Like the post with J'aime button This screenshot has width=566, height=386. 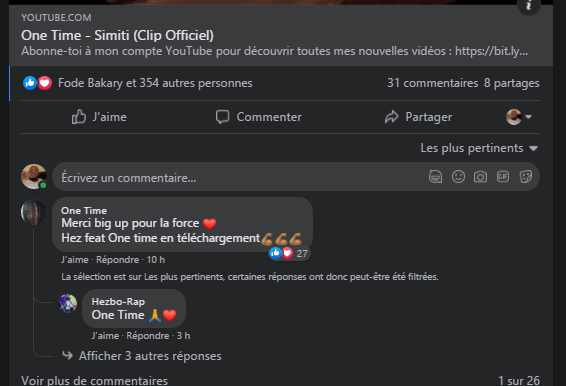coord(99,117)
